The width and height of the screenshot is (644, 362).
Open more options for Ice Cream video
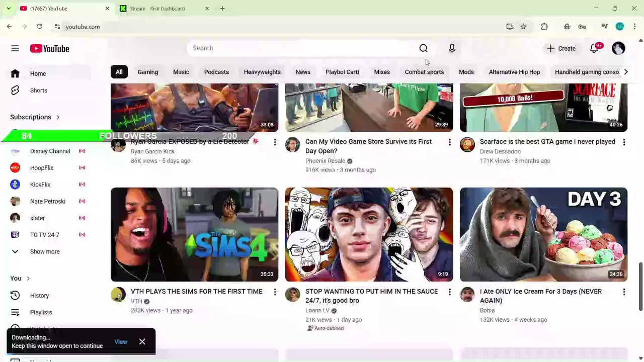click(624, 292)
